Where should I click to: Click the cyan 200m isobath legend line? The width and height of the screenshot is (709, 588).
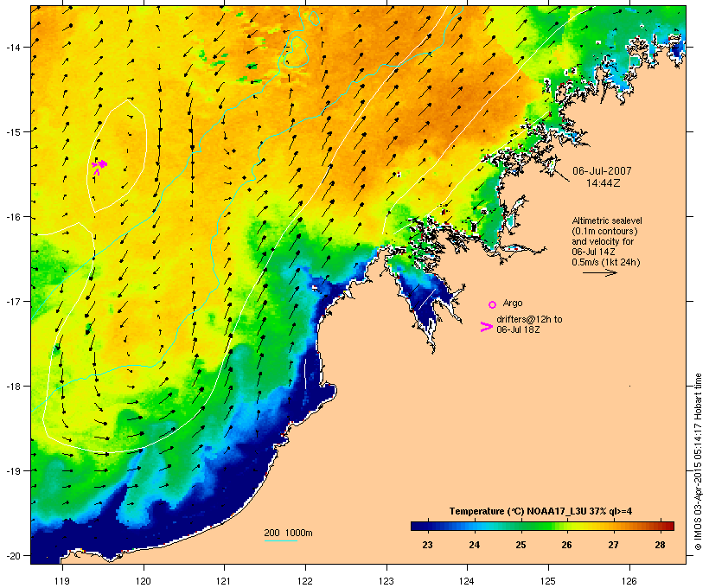(x=280, y=540)
